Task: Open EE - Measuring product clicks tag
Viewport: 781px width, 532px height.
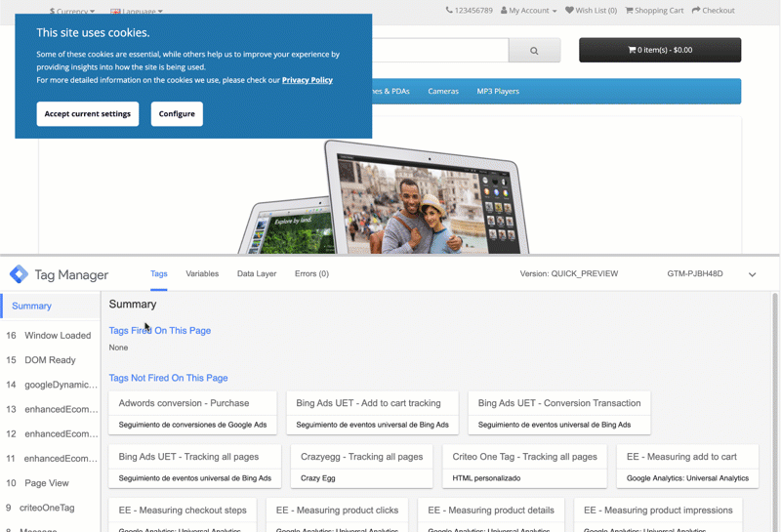Action: [337, 515]
